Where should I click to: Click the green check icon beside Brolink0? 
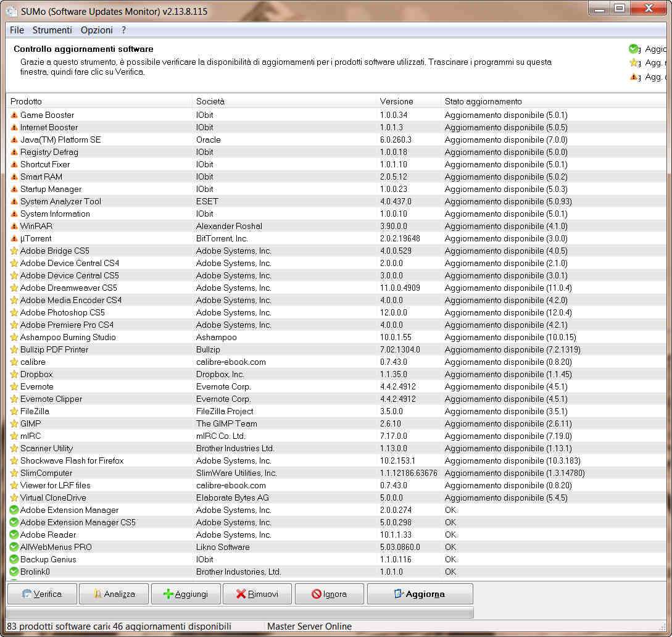pos(14,572)
